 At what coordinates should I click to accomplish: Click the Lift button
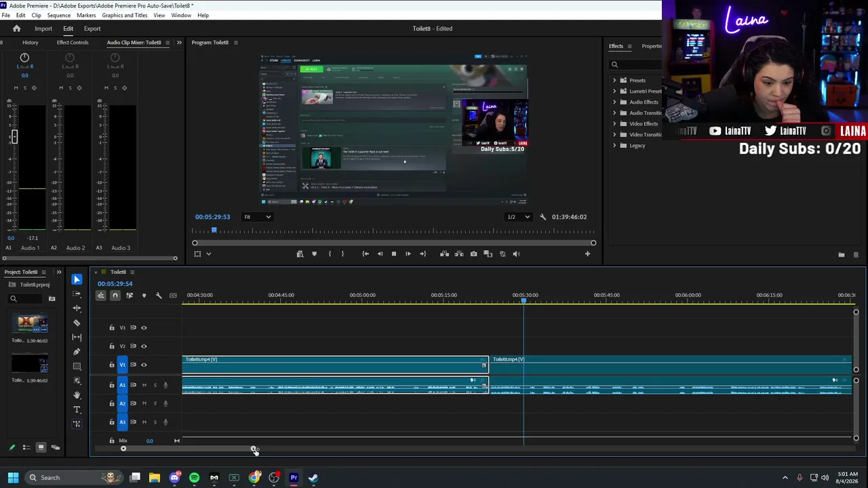coord(444,253)
